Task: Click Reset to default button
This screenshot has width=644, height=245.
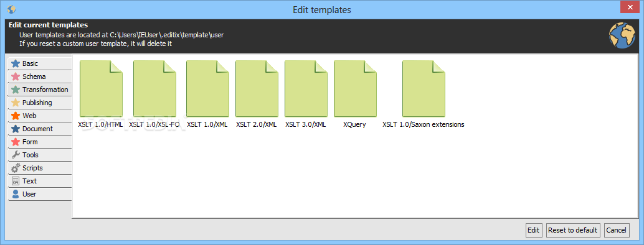Action: (x=572, y=230)
